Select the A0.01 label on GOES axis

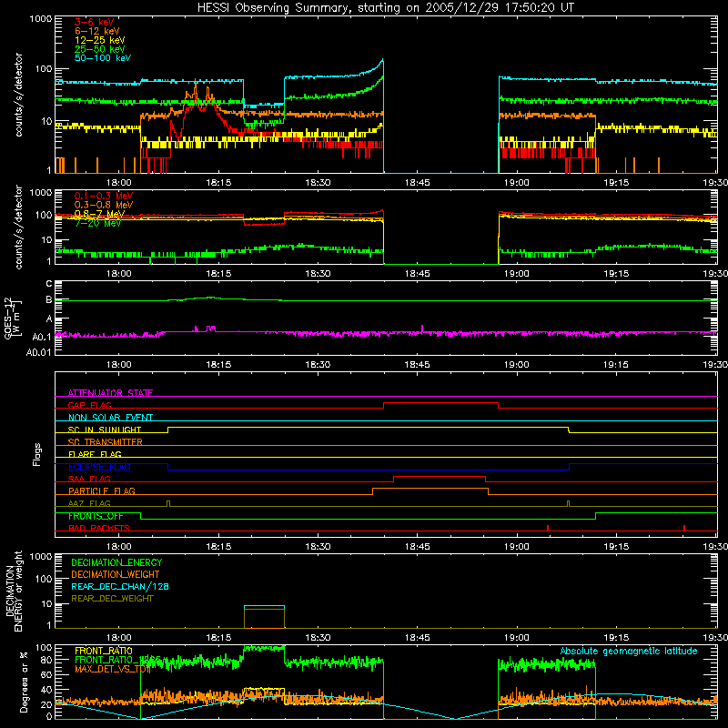tap(38, 352)
